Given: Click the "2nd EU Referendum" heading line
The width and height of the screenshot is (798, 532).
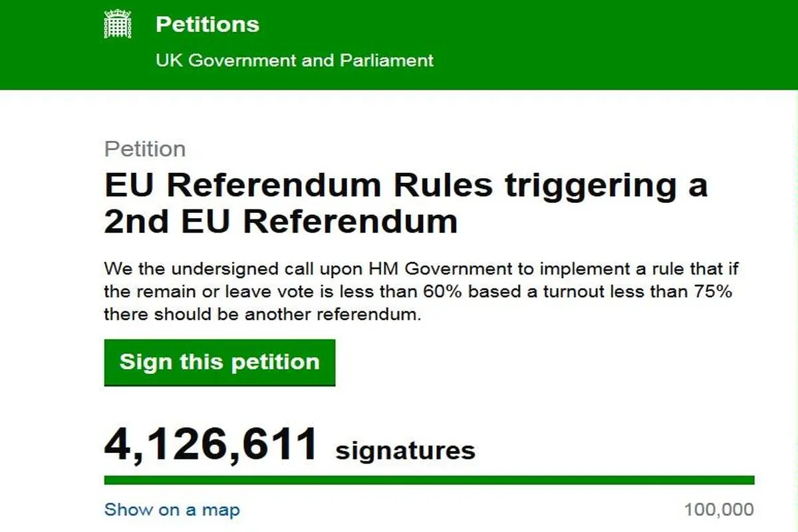Looking at the screenshot, I should coord(281,223).
